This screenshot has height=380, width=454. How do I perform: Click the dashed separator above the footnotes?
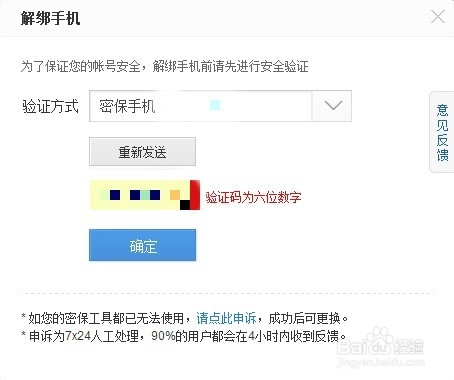pos(228,294)
